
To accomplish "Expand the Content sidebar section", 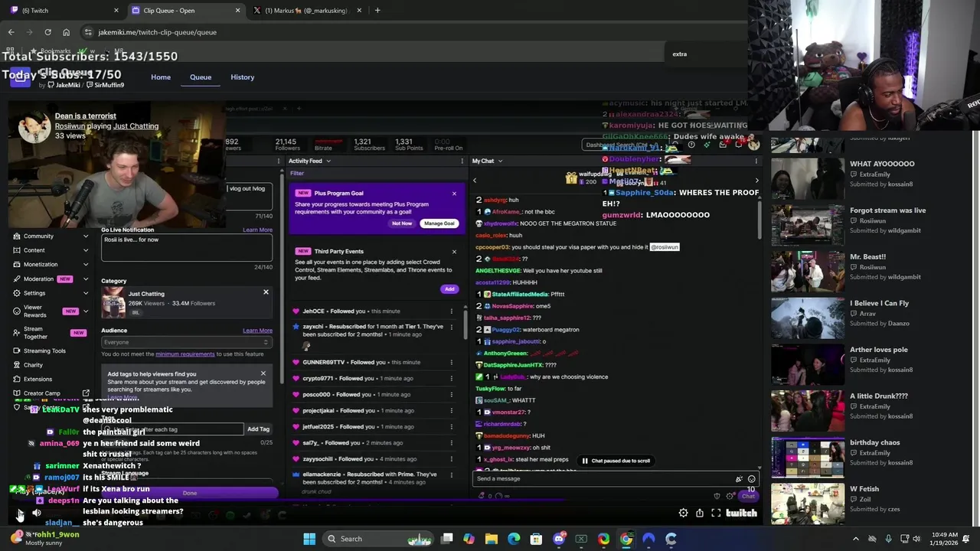I will point(85,250).
